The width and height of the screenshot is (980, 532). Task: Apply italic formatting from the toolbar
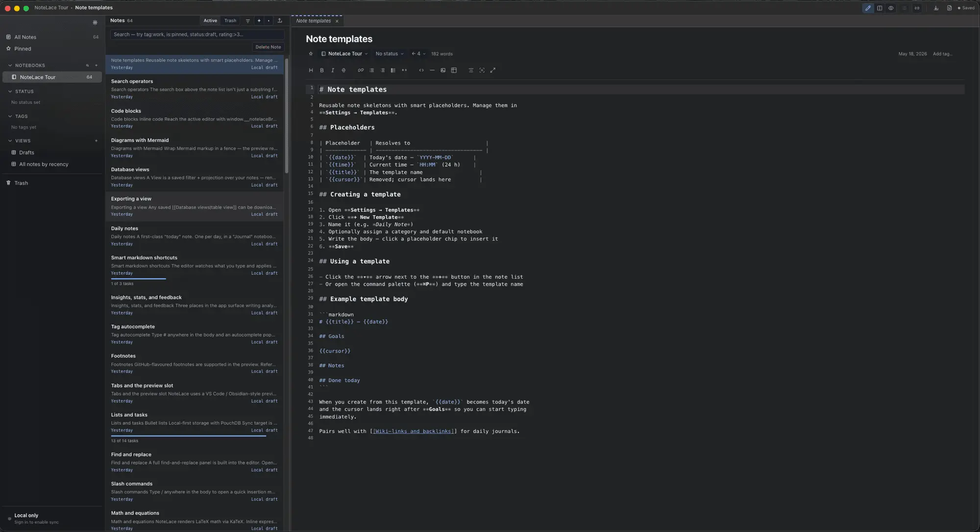(x=333, y=70)
